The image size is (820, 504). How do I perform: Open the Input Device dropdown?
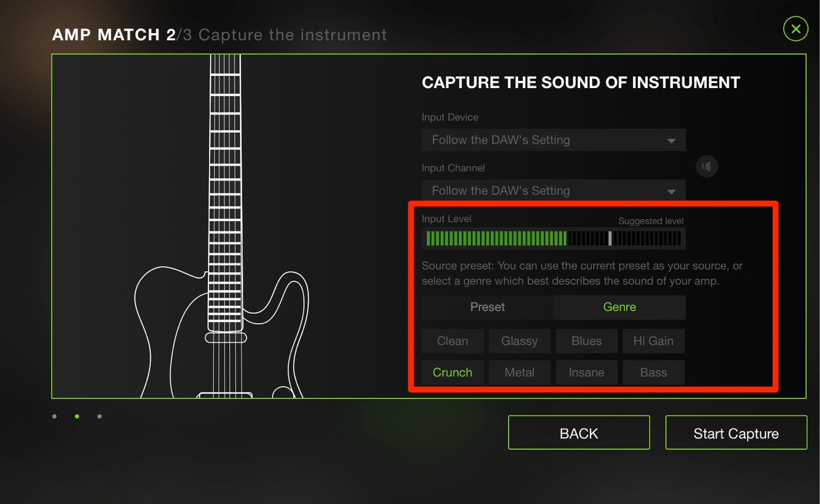point(553,140)
